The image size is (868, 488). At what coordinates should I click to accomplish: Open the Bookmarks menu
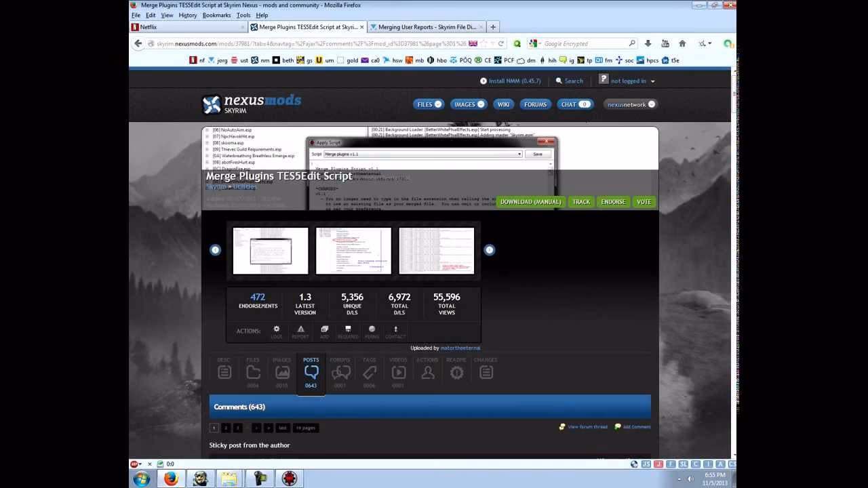coord(217,15)
